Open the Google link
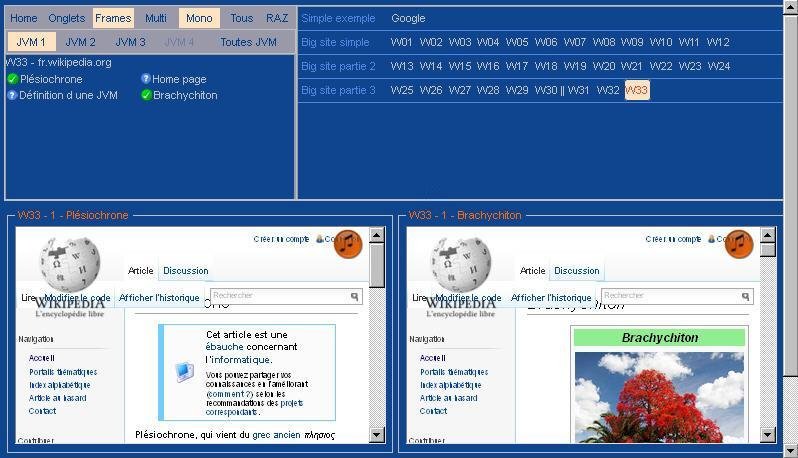The width and height of the screenshot is (798, 458). [x=408, y=18]
